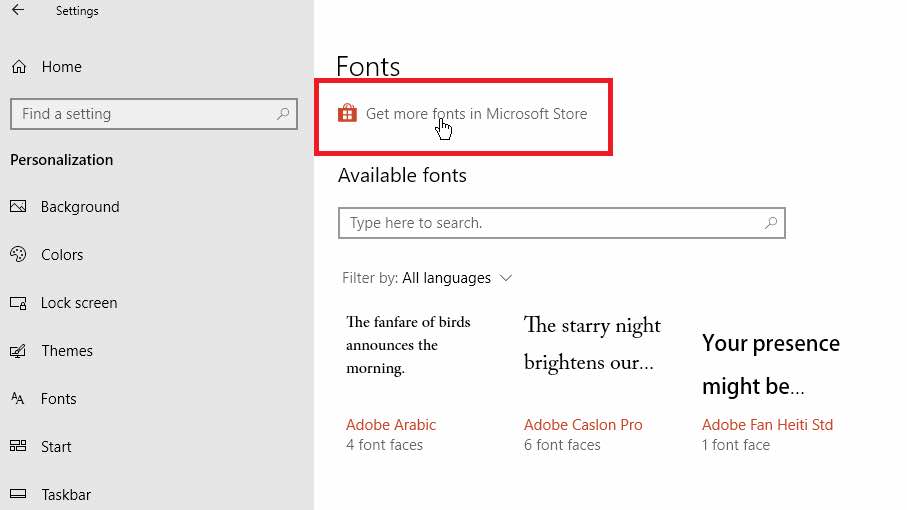Image resolution: width=907 pixels, height=510 pixels.
Task: Click the Settings window title text
Action: click(x=77, y=11)
